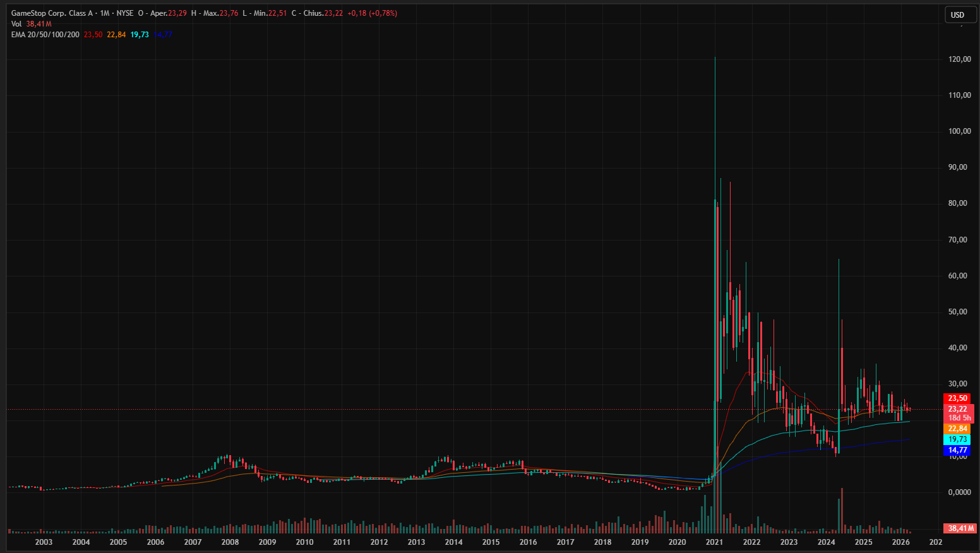Image resolution: width=980 pixels, height=553 pixels.
Task: Click the 2013 label on time axis
Action: point(416,542)
